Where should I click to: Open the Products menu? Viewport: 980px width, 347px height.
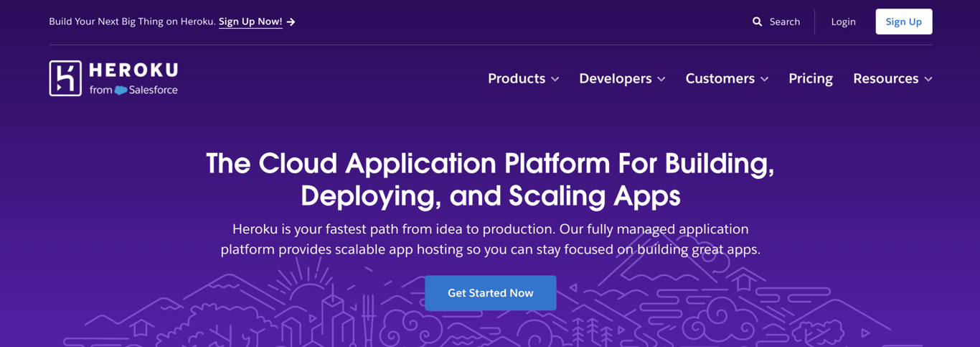(x=517, y=78)
